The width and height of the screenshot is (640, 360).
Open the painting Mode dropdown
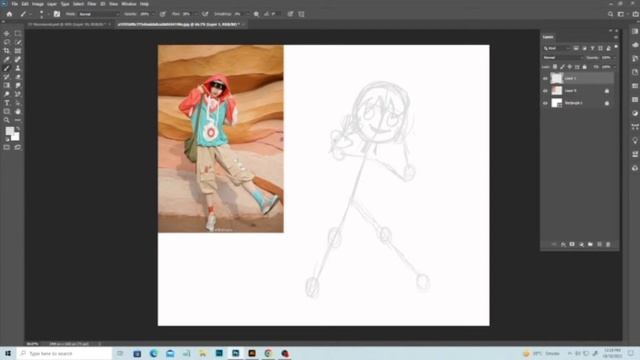[x=98, y=14]
